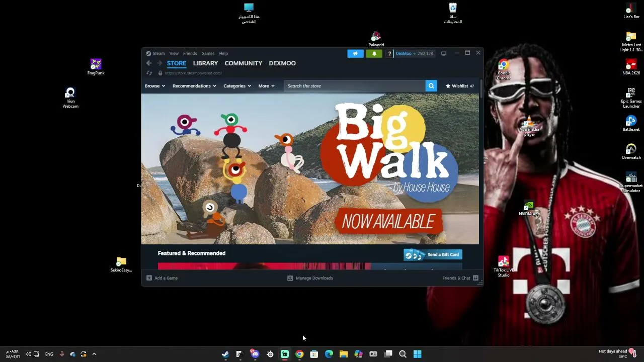Click the Discord icon in the taskbar
The image size is (644, 362).
(255, 354)
